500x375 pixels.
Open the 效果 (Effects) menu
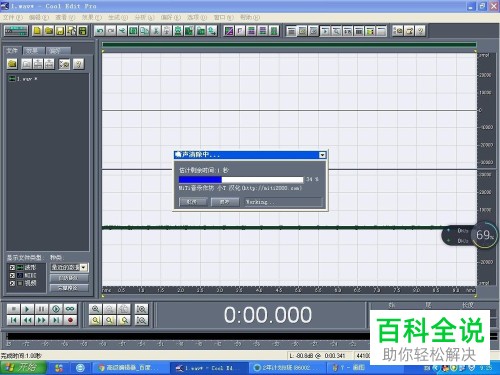(92, 17)
